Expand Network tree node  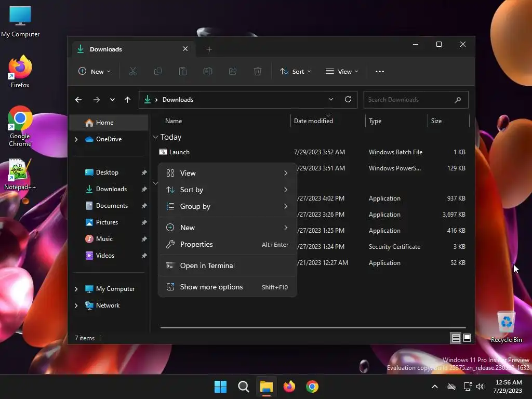[x=76, y=305]
